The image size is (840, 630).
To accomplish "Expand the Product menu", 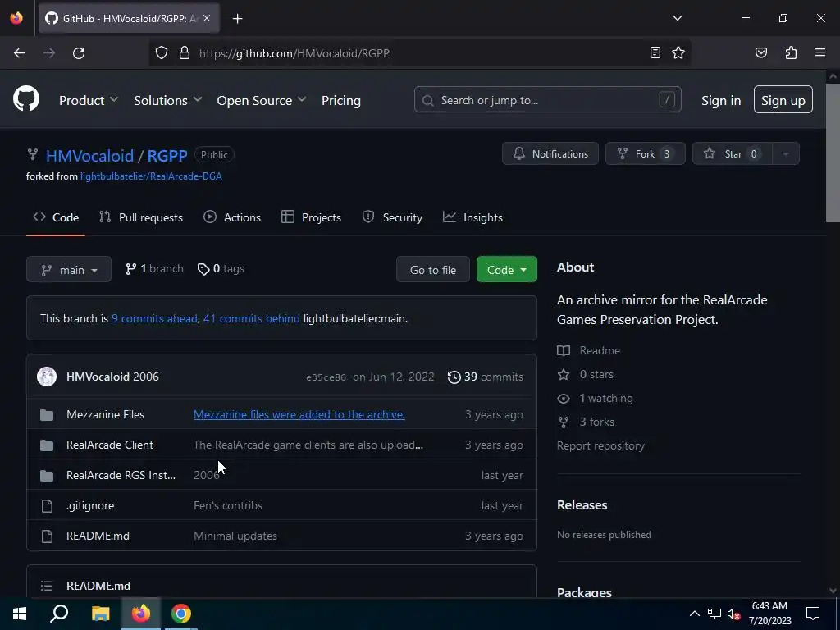I will pyautogui.click(x=89, y=100).
